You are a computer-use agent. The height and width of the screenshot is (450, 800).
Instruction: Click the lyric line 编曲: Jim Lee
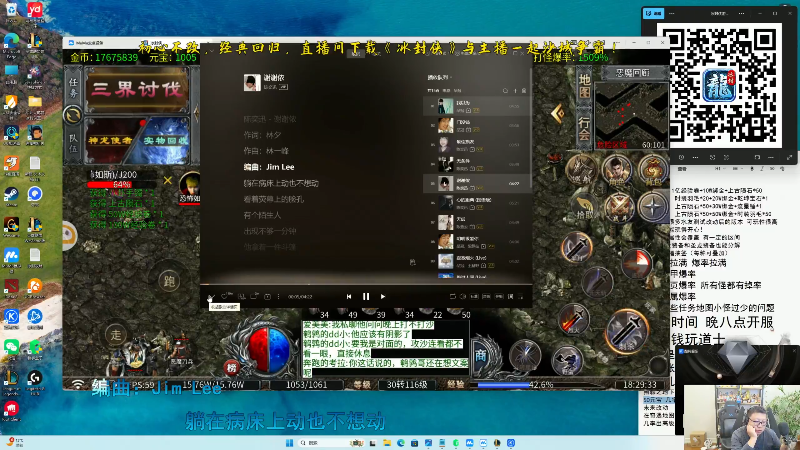269,167
